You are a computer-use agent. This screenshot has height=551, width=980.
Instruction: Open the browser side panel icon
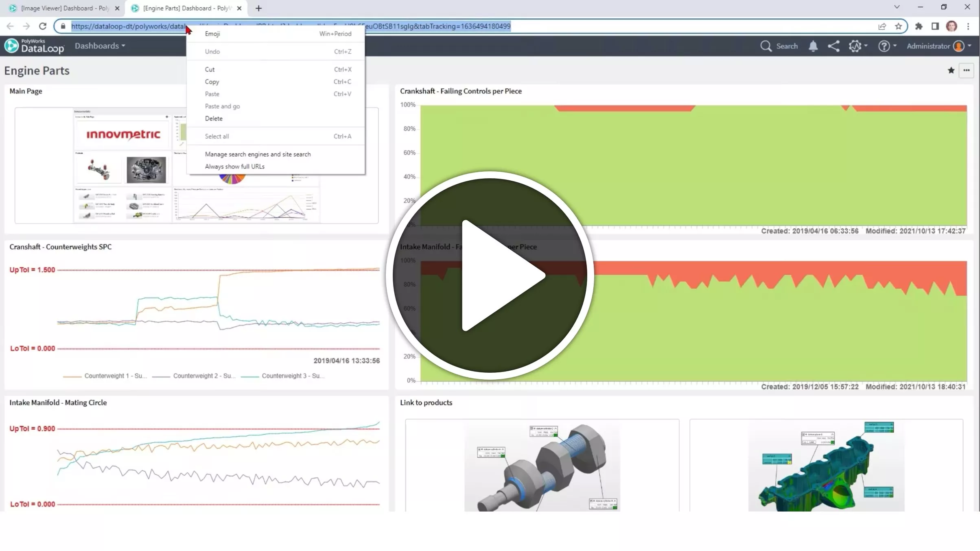[x=935, y=26]
